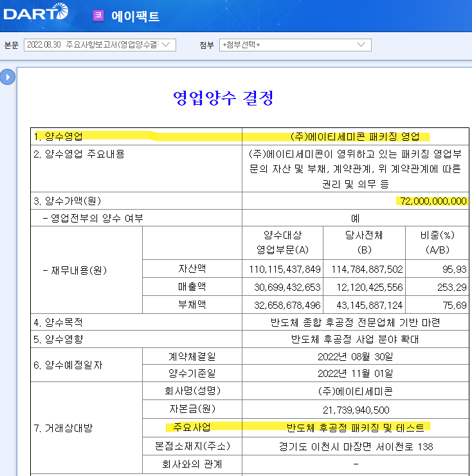Click the text 반도체 후공정 패키징 및 테스트
The height and width of the screenshot is (476, 472).
tap(355, 427)
